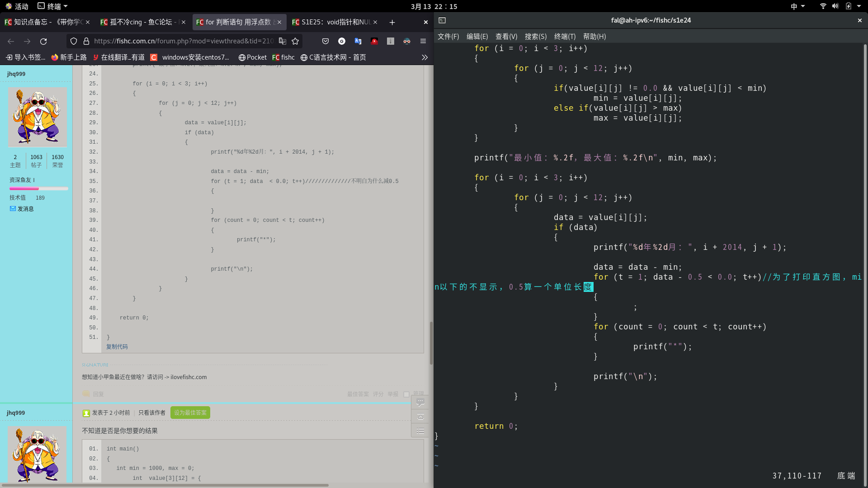Screen dimensions: 868x488
Task: Click the 评分 link on the post
Action: click(378, 394)
